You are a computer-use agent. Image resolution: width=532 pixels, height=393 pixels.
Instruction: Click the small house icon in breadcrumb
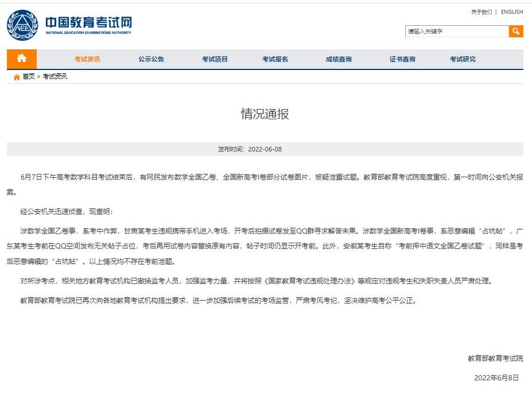tap(17, 77)
